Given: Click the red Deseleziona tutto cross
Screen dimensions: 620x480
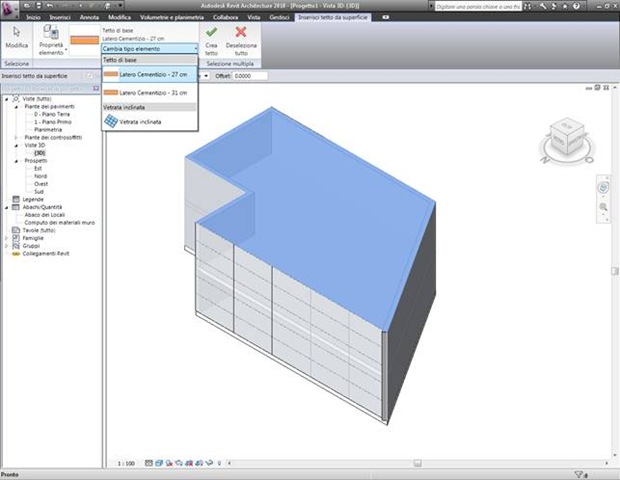Looking at the screenshot, I should pos(241,32).
